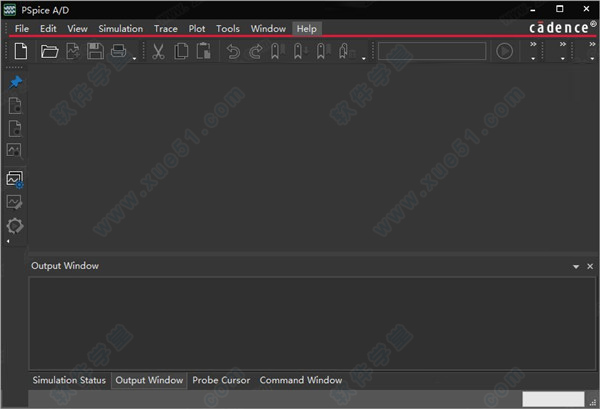
Task: Expand the left sidebar with bottom arrow
Action: coord(9,242)
